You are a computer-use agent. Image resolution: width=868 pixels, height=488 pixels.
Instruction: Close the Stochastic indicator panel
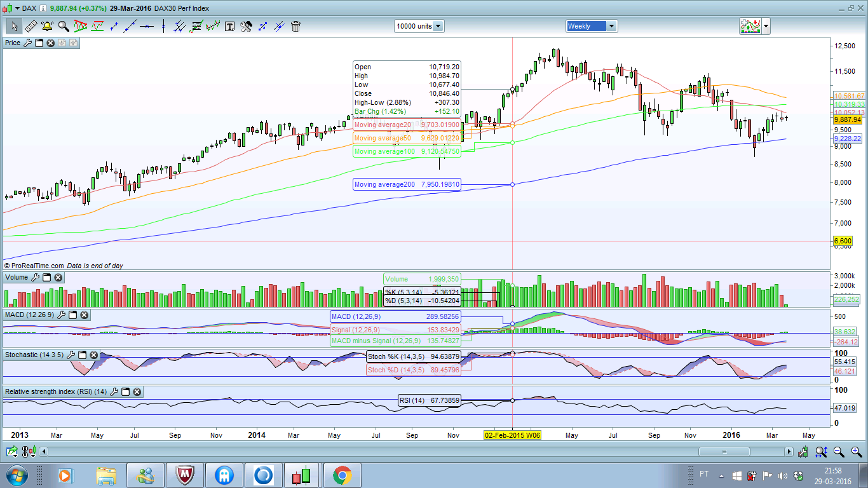(x=95, y=355)
